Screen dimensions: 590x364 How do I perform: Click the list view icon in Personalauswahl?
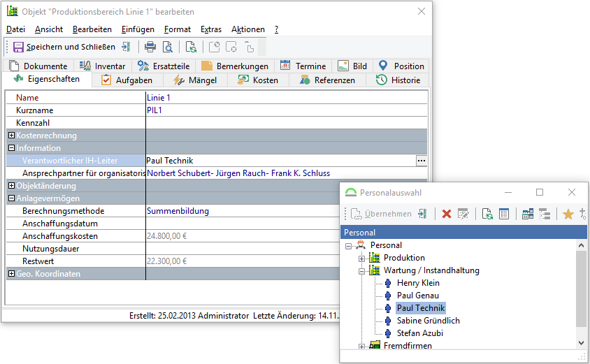click(504, 214)
